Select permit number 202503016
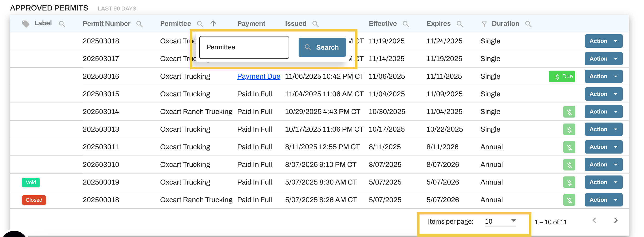 click(101, 77)
